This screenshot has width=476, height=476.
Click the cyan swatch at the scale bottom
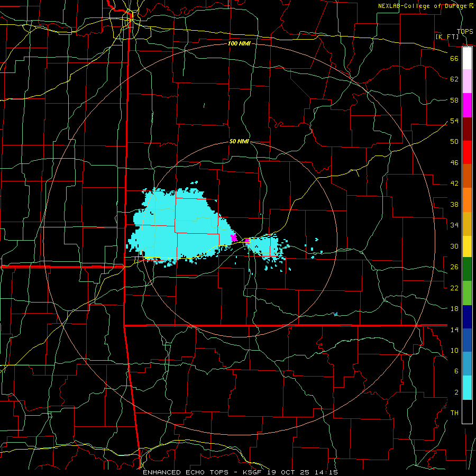coord(467,388)
